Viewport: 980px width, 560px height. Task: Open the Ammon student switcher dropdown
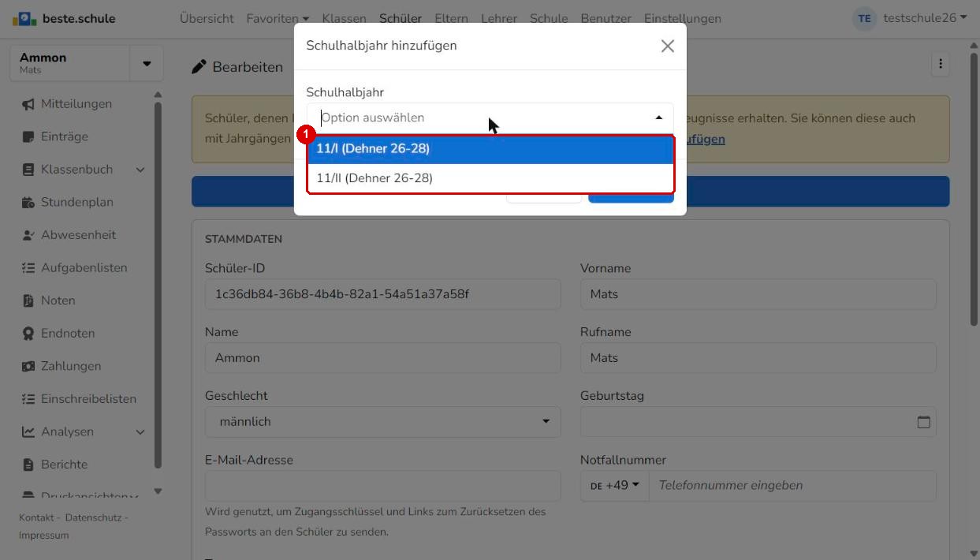coord(147,63)
